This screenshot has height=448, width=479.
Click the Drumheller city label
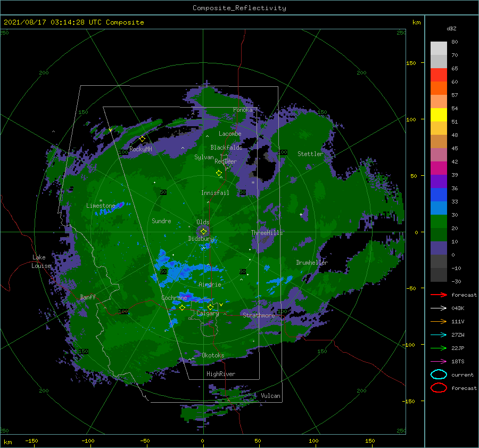point(312,263)
